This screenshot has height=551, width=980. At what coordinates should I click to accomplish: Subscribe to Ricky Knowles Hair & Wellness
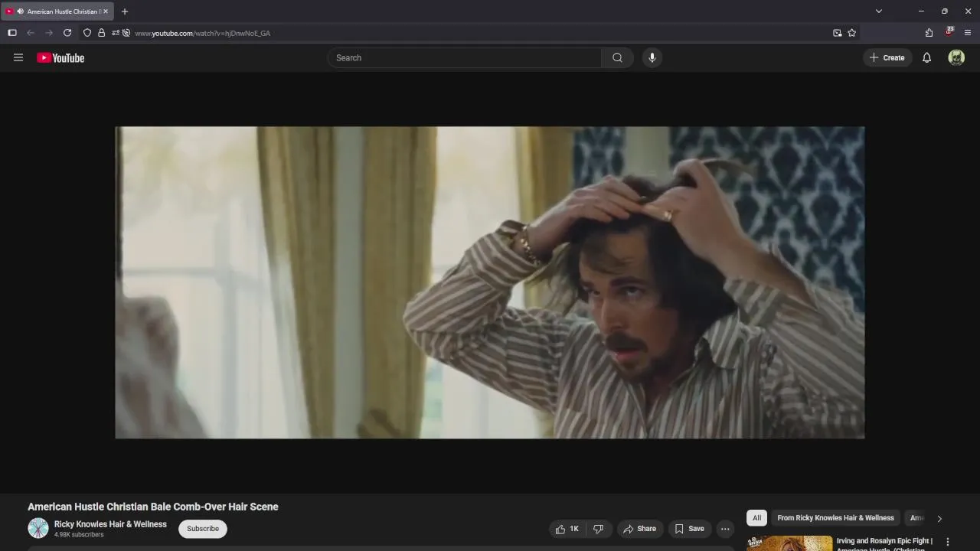click(203, 529)
